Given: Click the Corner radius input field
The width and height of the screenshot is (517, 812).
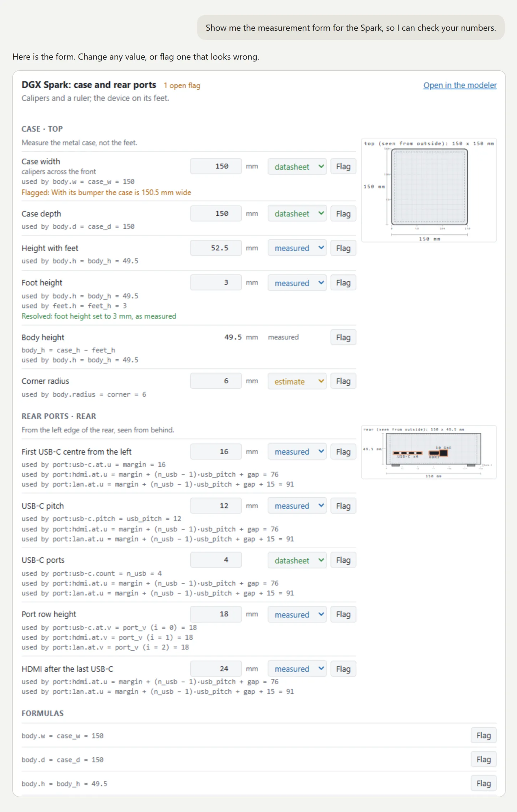Looking at the screenshot, I should point(216,381).
